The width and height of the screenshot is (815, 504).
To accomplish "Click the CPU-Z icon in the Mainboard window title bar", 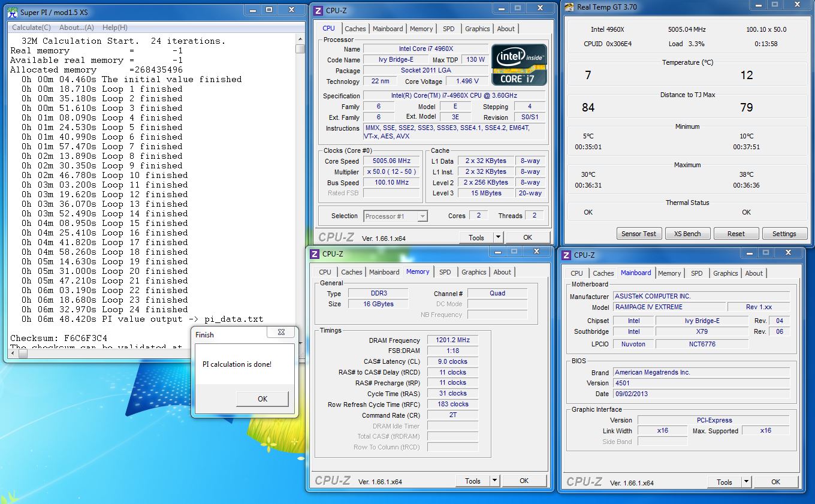I will tap(566, 255).
